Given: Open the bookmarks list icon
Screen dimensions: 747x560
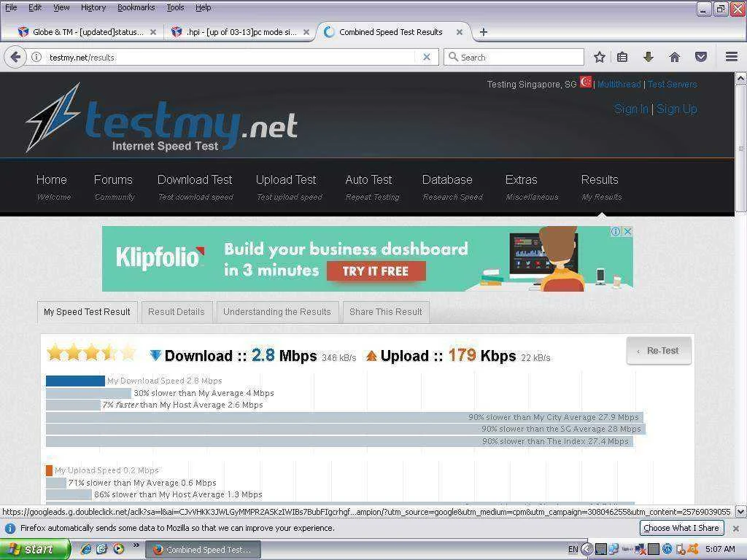Looking at the screenshot, I should point(622,57).
